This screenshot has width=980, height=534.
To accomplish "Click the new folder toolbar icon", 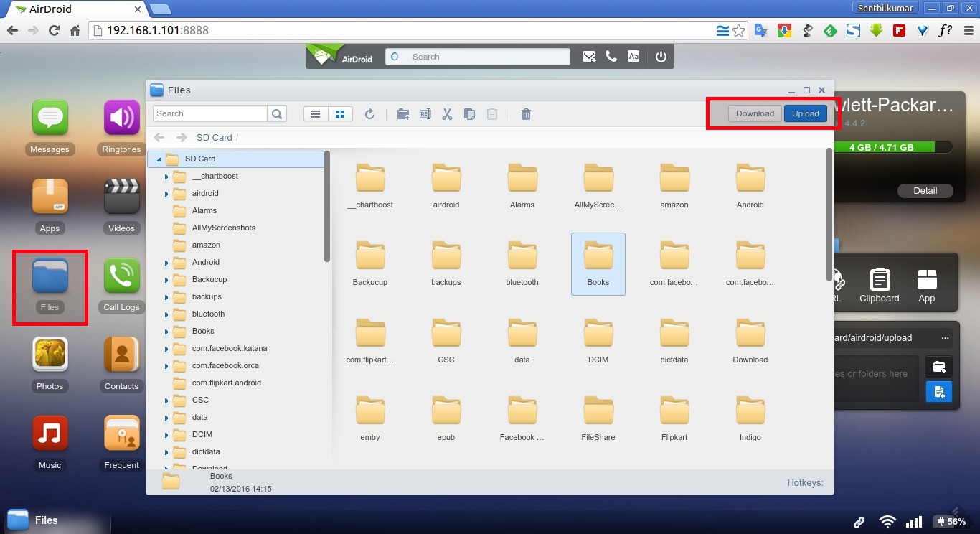I will pos(403,114).
